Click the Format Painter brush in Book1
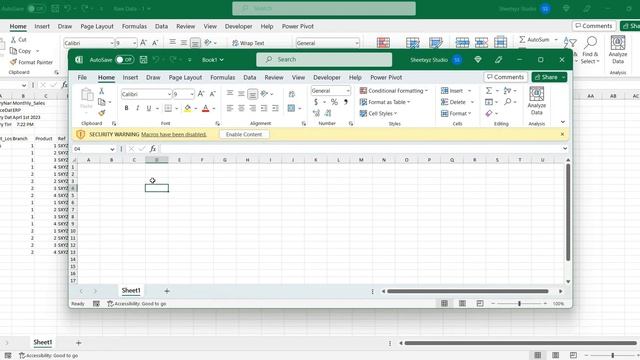The height and width of the screenshot is (360, 640). click(x=102, y=113)
